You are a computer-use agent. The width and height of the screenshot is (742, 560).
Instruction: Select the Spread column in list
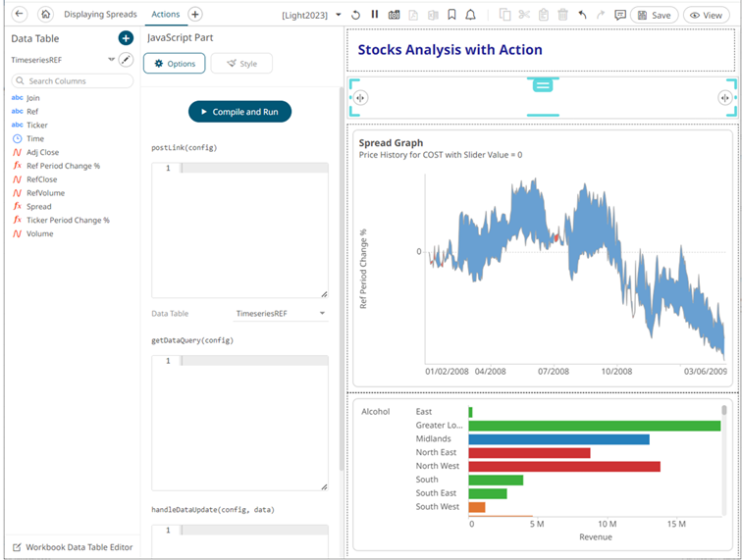[x=39, y=207]
